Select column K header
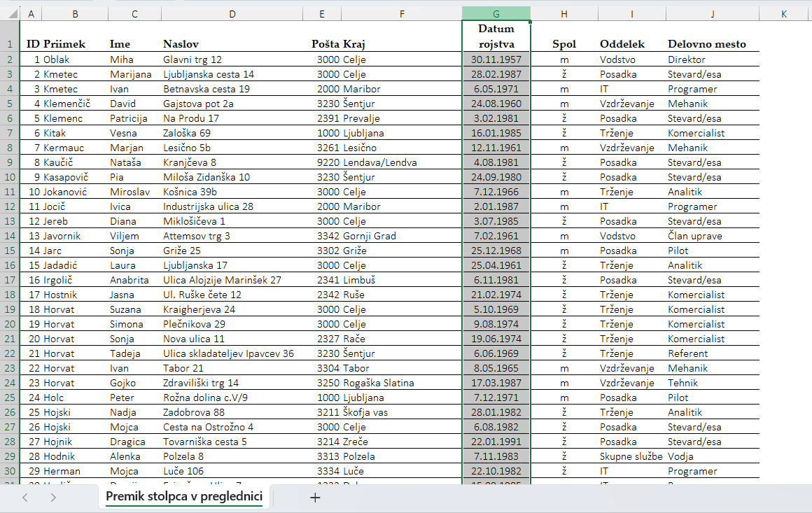Image resolution: width=812 pixels, height=513 pixels. click(783, 14)
